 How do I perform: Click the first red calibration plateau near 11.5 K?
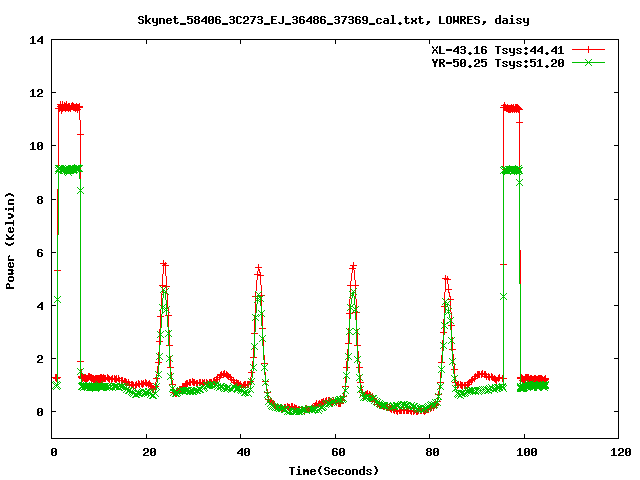[x=69, y=107]
